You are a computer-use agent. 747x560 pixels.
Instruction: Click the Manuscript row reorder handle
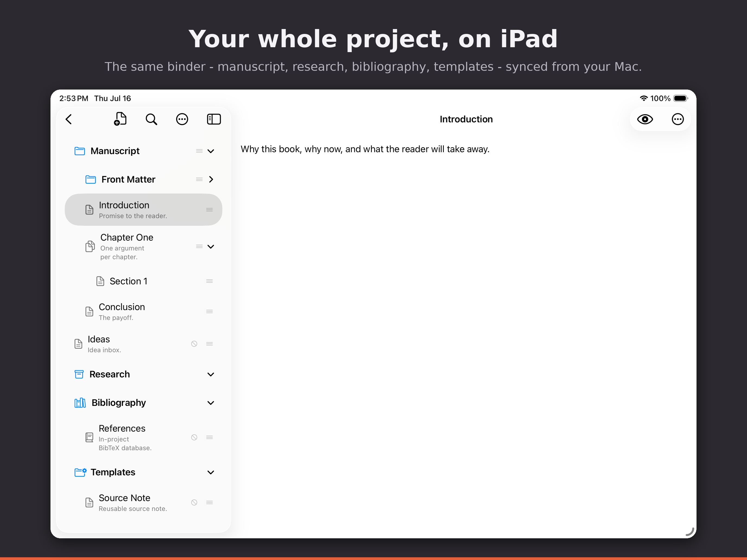199,151
